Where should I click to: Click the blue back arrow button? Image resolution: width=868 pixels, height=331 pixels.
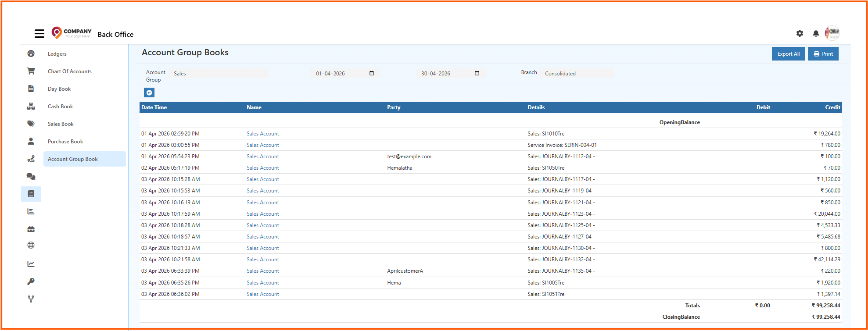coord(149,93)
